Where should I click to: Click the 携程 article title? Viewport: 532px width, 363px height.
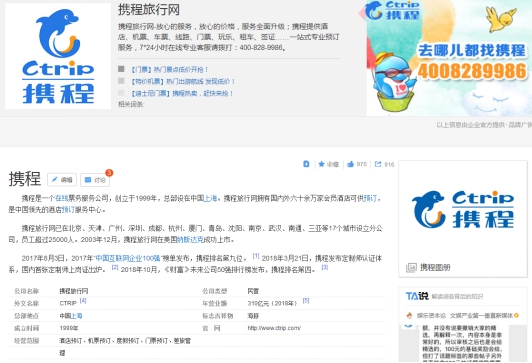tap(25, 179)
